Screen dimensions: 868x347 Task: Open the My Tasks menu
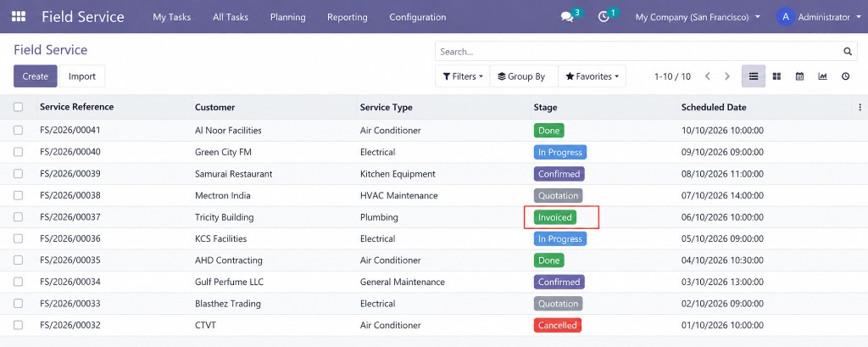pos(171,17)
